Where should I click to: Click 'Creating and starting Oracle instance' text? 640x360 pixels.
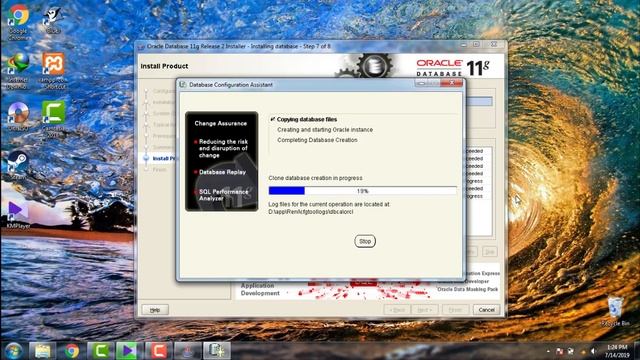tap(325, 130)
